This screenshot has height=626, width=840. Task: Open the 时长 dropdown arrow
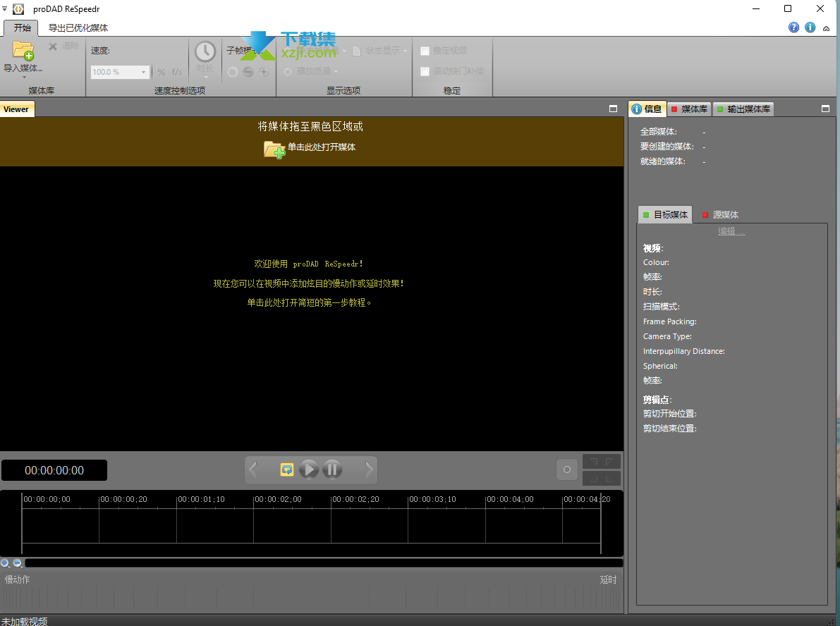206,77
